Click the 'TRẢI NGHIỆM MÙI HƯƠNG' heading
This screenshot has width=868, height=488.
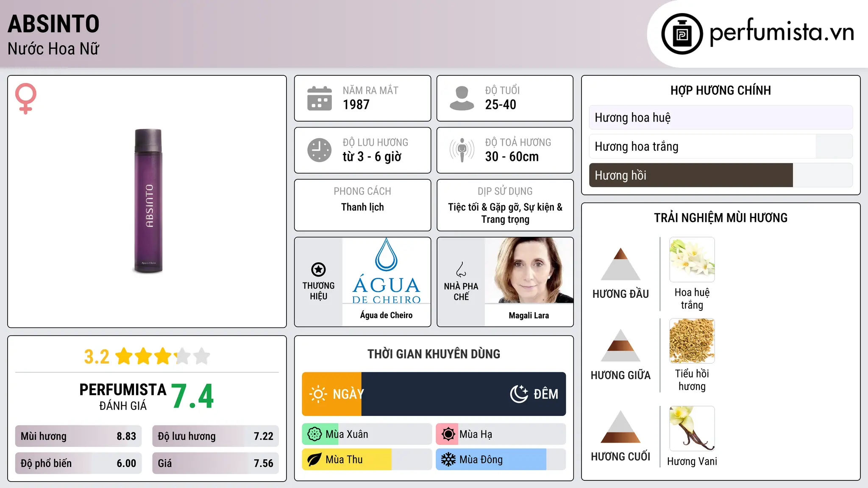tap(721, 218)
